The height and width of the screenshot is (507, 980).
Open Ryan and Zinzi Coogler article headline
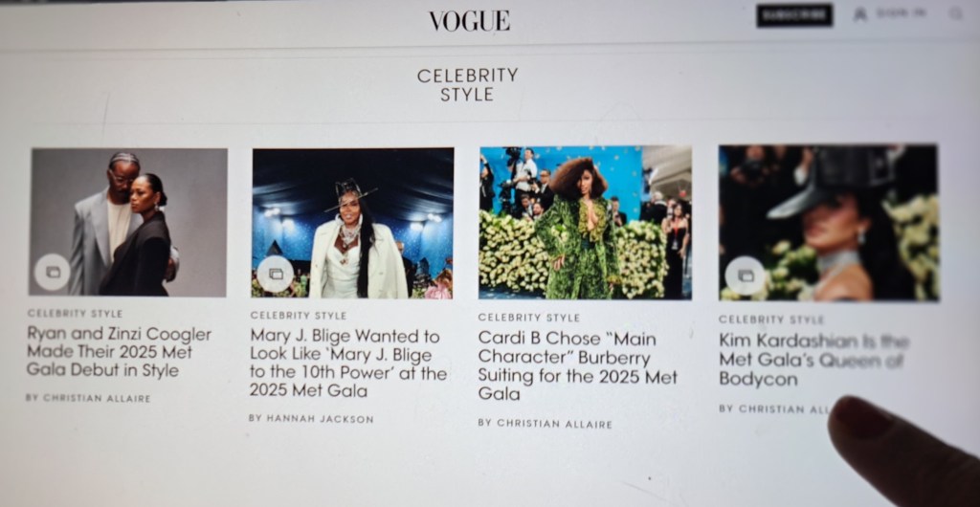119,352
